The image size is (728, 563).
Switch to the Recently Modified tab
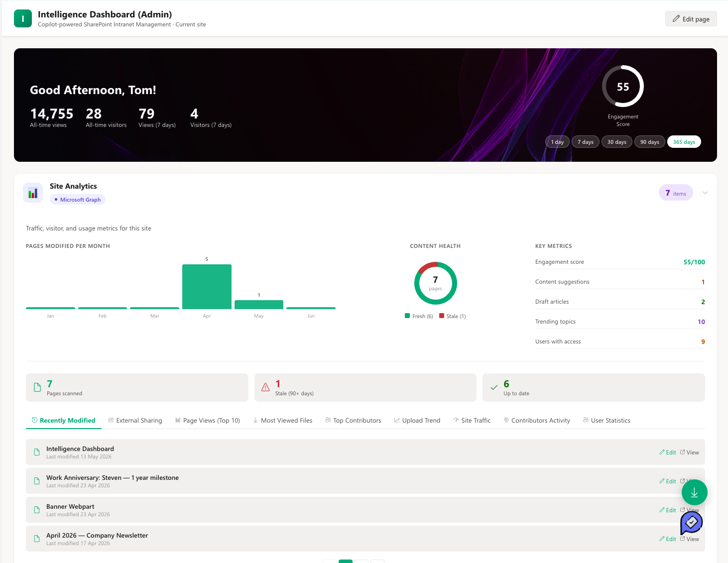(64, 420)
